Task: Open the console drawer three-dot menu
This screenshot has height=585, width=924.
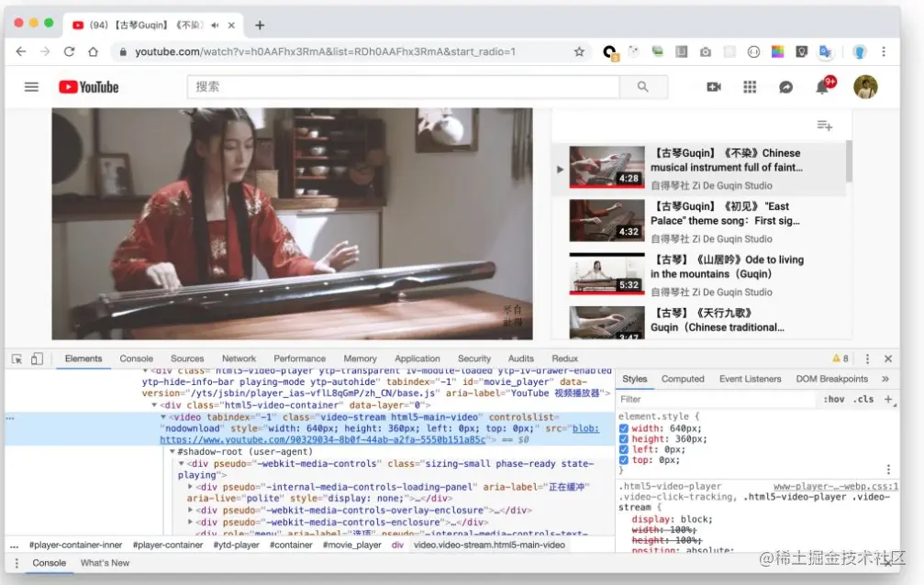Action: (x=17, y=563)
